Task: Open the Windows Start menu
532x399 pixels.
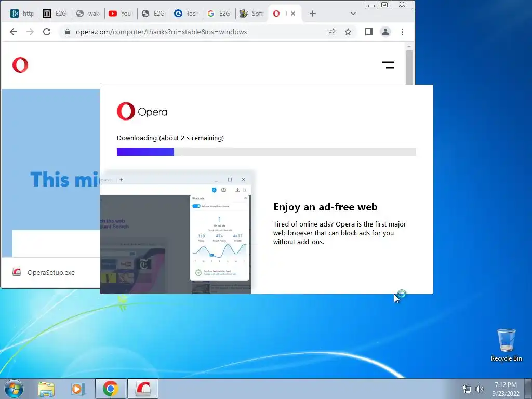Action: 14,389
